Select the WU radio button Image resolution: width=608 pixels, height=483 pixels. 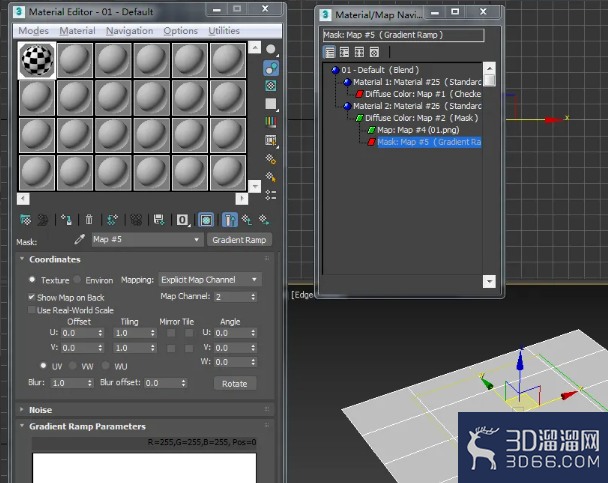(x=105, y=366)
